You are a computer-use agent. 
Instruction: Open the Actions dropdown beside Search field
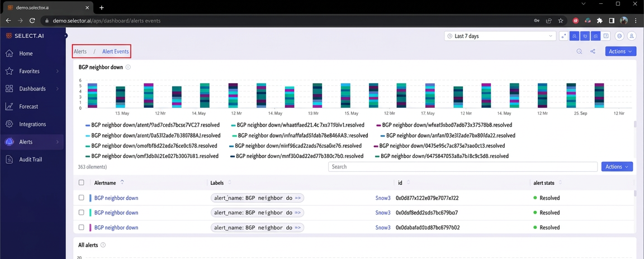(617, 167)
